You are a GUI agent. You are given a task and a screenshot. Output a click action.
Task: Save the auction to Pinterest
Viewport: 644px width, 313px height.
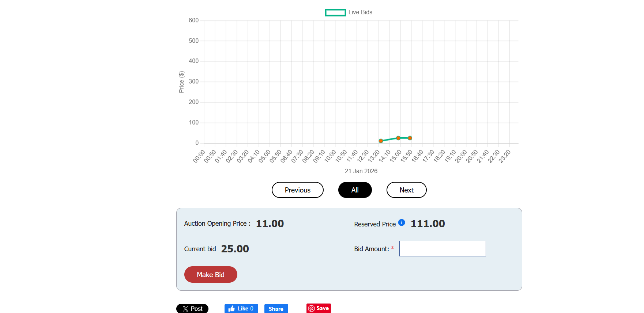[319, 308]
